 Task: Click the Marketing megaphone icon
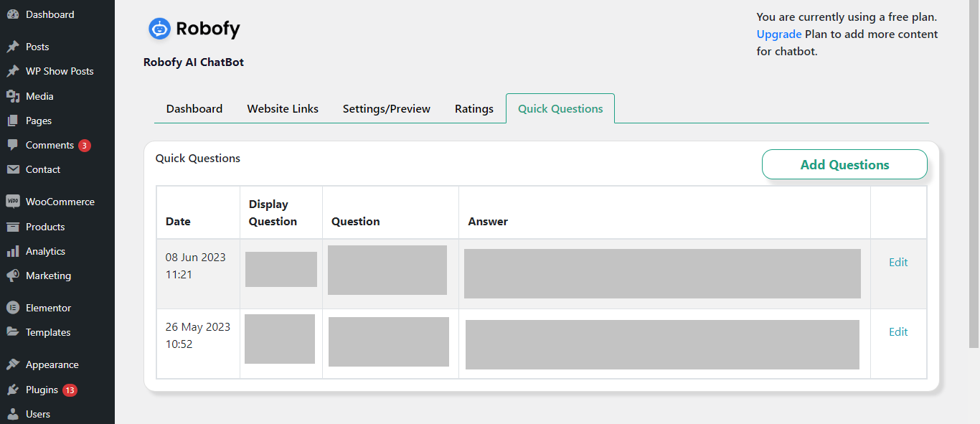pos(12,275)
